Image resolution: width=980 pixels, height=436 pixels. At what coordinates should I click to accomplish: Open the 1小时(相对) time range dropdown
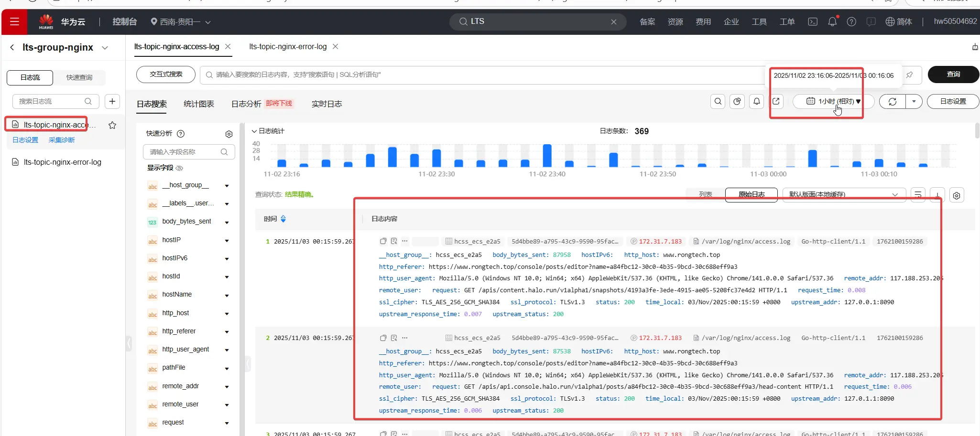point(834,101)
